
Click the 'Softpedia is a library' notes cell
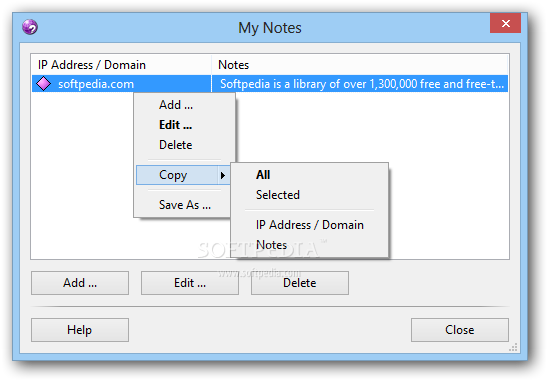(360, 84)
